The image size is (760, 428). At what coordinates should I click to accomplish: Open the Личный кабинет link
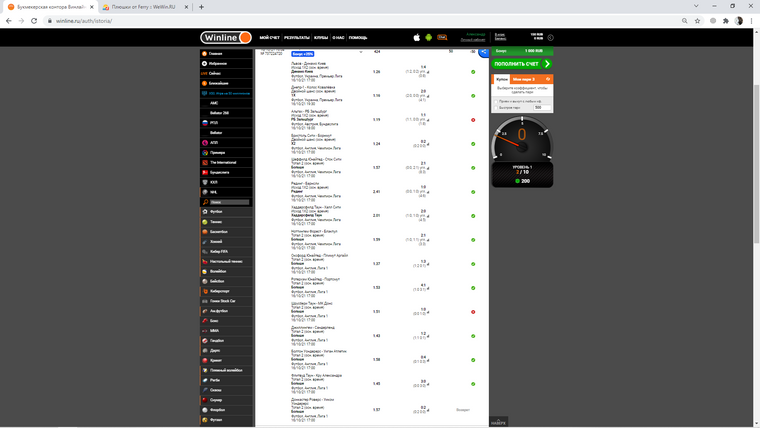473,40
